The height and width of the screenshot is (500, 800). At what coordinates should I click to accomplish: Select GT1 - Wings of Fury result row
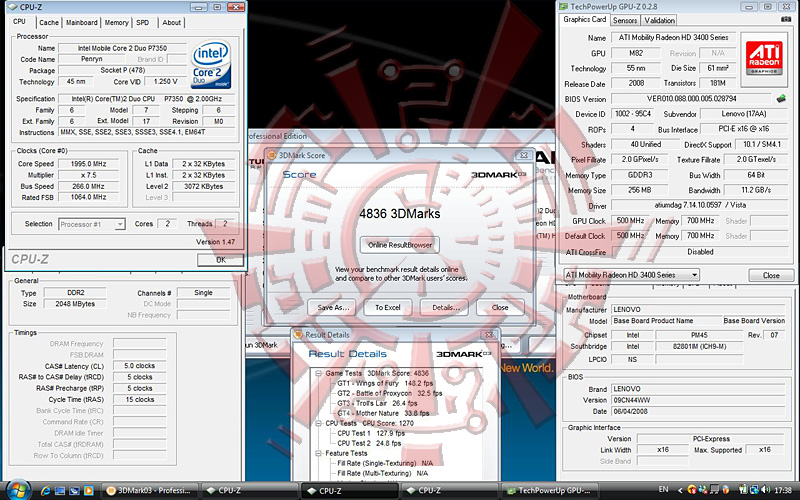[385, 383]
